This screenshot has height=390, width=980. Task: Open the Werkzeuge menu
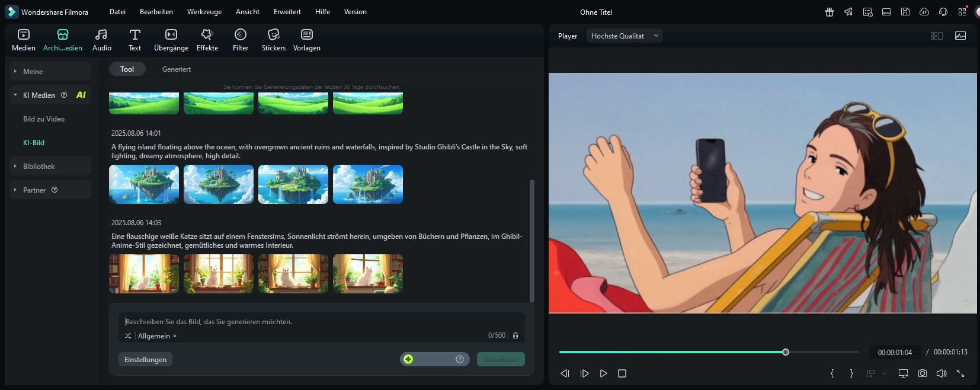[204, 12]
